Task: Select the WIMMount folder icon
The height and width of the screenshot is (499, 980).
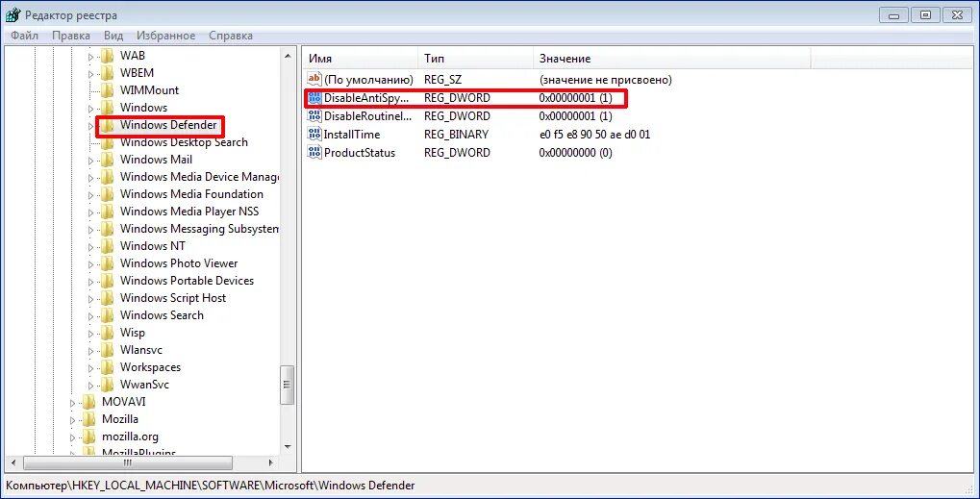Action: [x=107, y=90]
